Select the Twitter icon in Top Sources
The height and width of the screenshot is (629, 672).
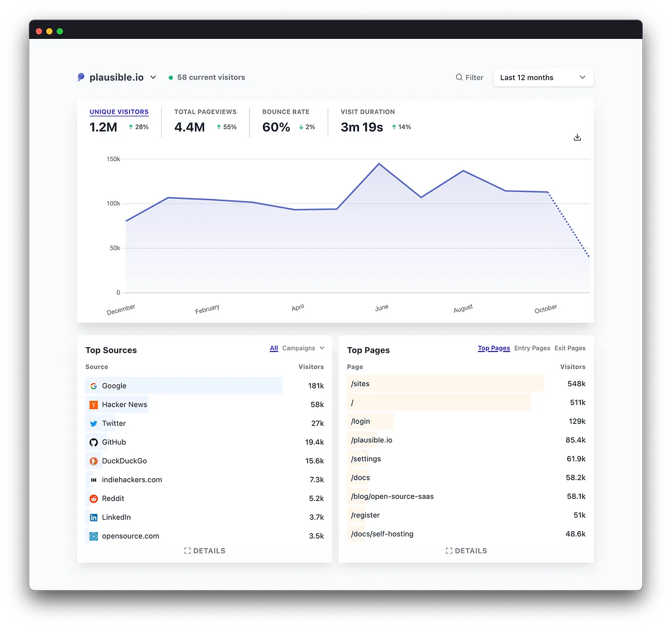[x=93, y=423]
